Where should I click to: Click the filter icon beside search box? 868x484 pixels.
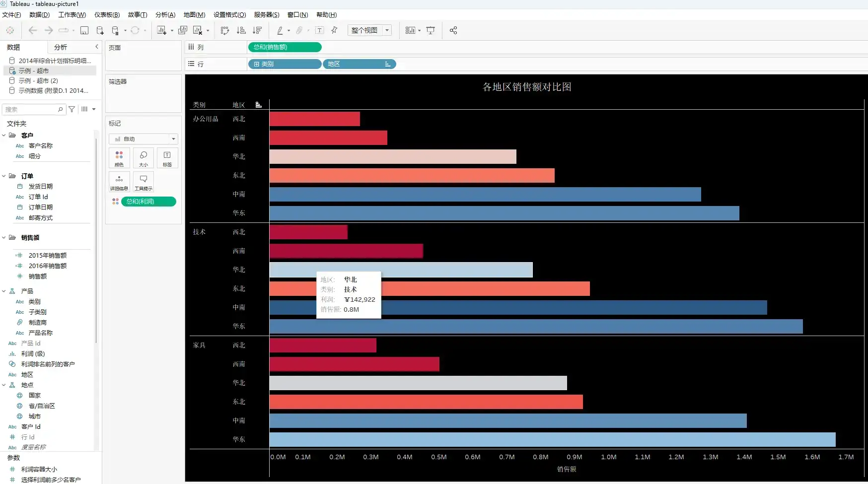tap(72, 109)
